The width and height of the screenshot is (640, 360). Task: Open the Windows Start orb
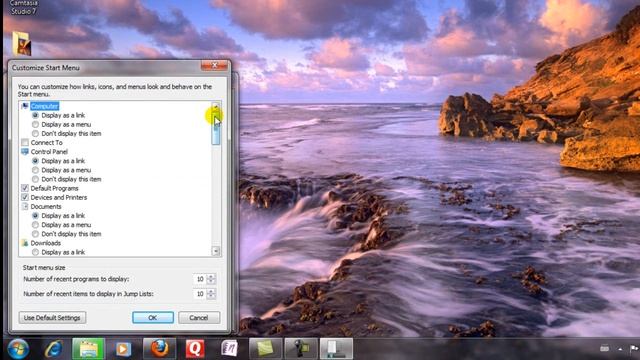tap(18, 349)
